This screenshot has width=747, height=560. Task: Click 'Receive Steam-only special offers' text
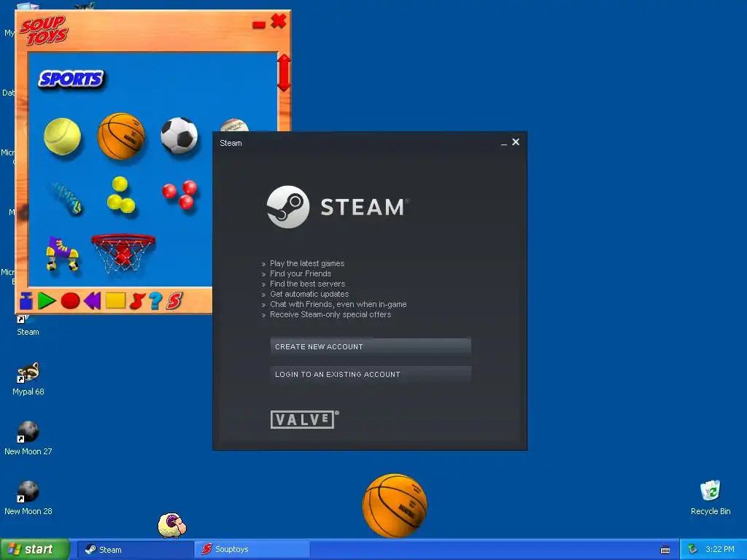(330, 314)
